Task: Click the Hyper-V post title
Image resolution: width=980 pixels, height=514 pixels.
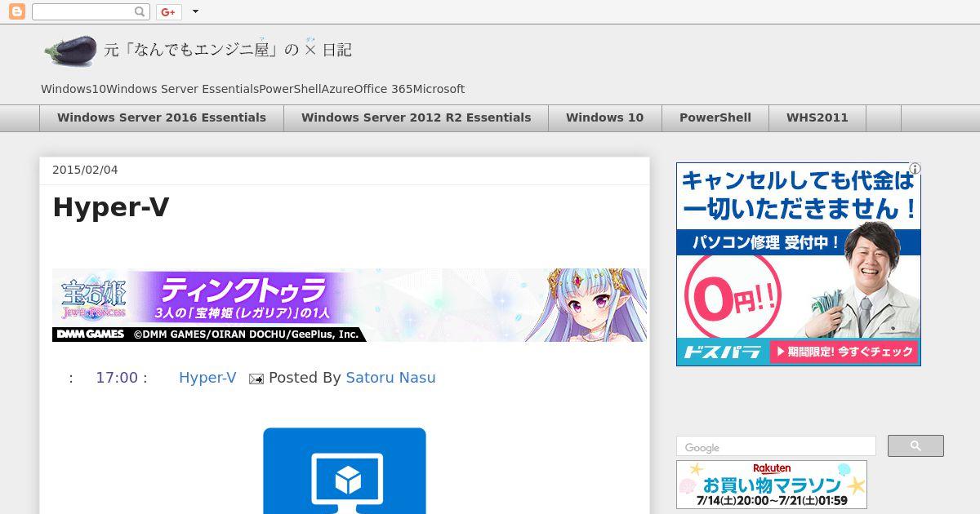Action: pos(111,207)
